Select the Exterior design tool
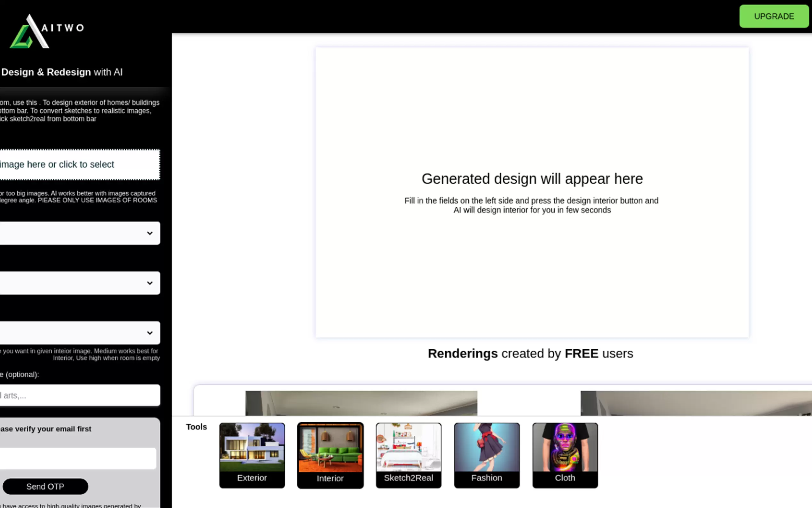The image size is (812, 508). 252,455
